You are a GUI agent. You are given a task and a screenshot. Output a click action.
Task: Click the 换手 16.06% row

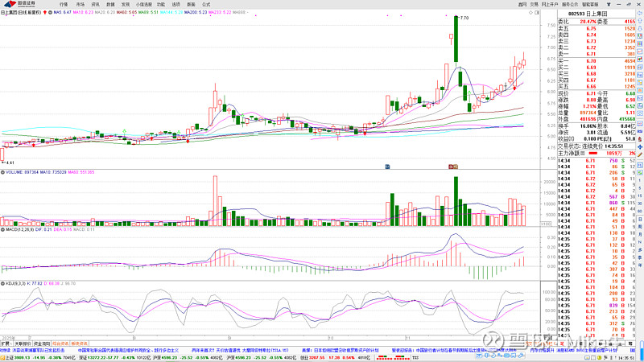click(x=597, y=126)
